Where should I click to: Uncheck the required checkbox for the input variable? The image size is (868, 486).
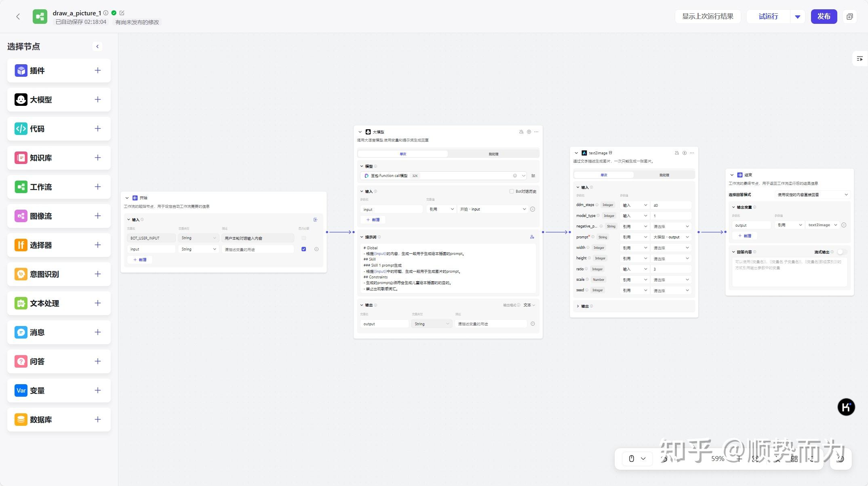(x=303, y=249)
